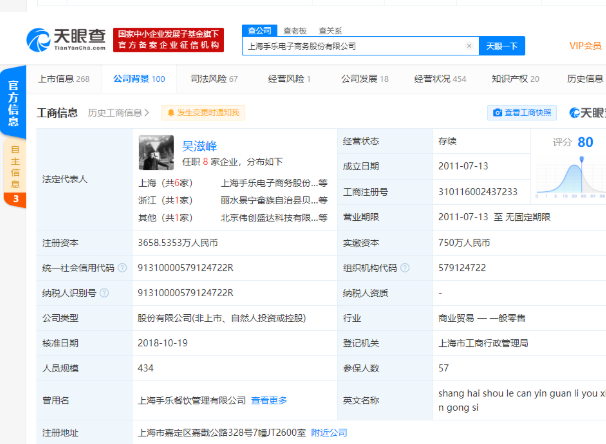Open the legal representative's photo
606x444 pixels.
point(156,153)
